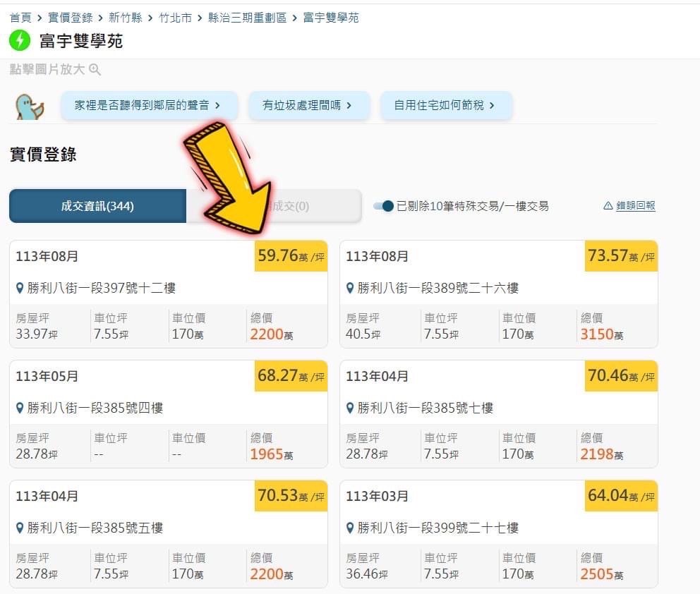Select address 勝利八街一段399號二十七樓

[x=438, y=528]
